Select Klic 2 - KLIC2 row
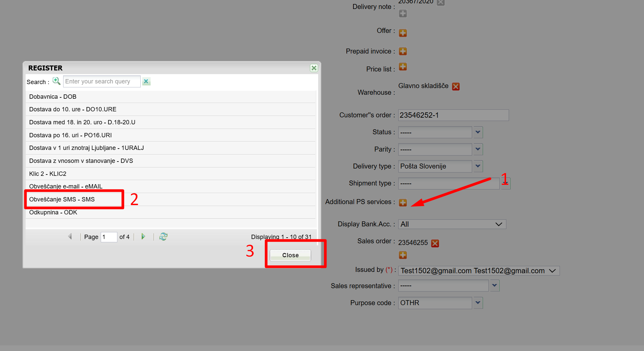Image resolution: width=644 pixels, height=351 pixels. click(171, 174)
